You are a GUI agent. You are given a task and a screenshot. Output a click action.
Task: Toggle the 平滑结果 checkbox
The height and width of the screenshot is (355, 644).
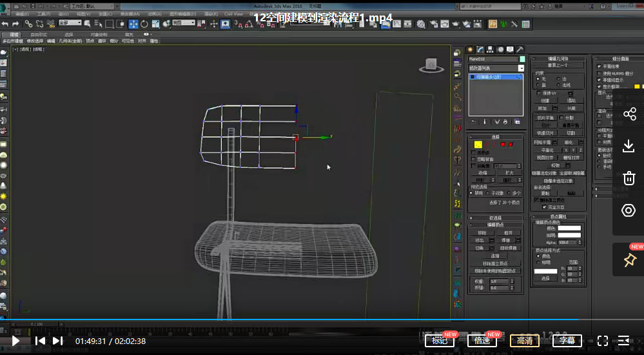(x=599, y=66)
